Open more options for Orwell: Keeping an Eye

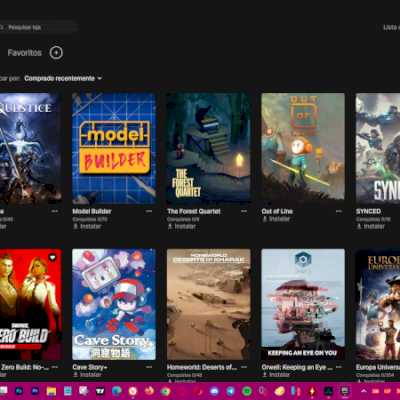coord(339,367)
